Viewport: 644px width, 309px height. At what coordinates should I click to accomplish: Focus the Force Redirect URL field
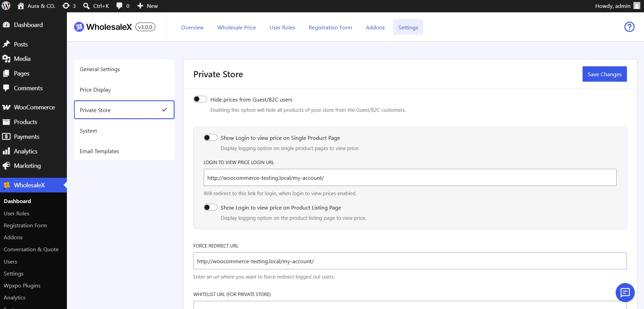pos(410,261)
